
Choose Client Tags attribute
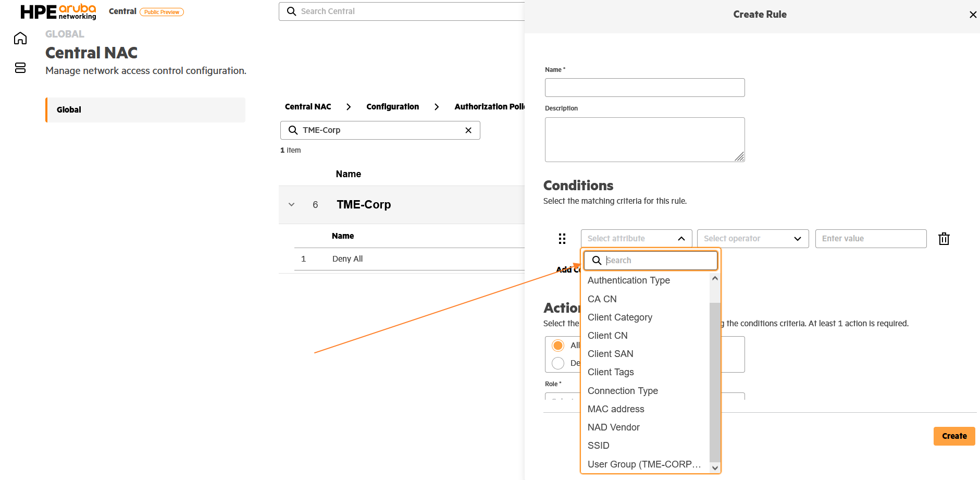[646, 372]
